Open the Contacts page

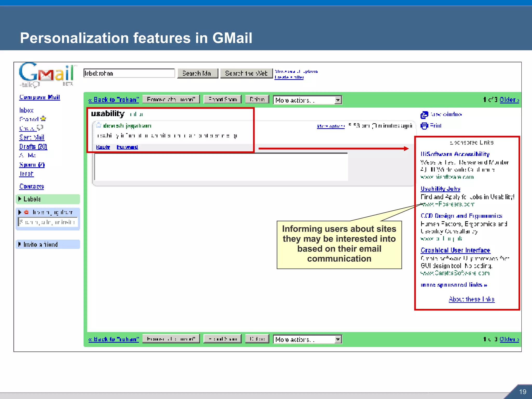32,187
